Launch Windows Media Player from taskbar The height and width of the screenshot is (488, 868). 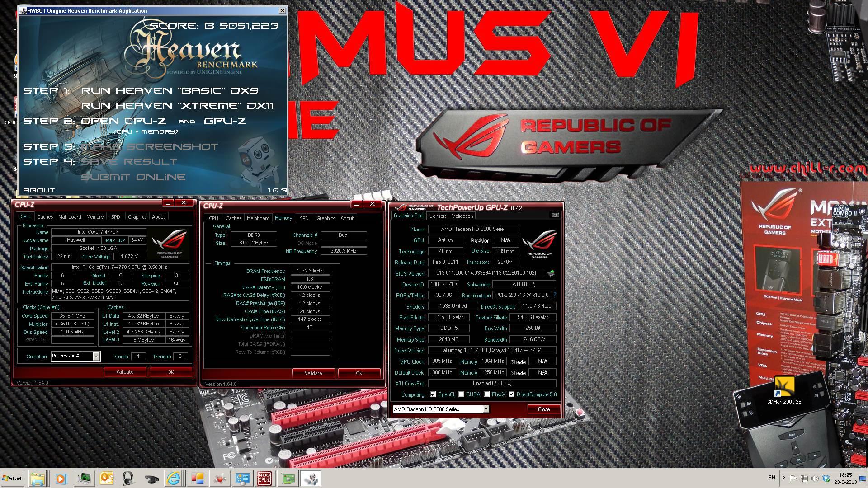tap(61, 478)
